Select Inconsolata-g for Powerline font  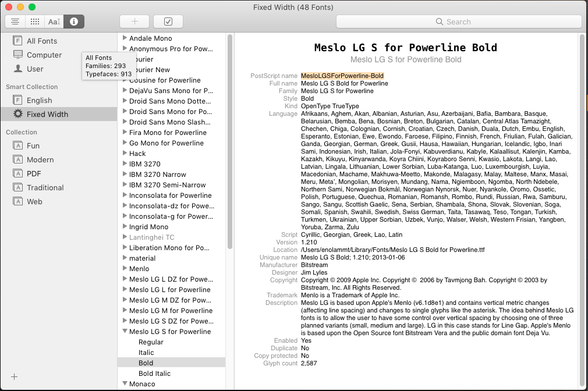pyautogui.click(x=171, y=216)
